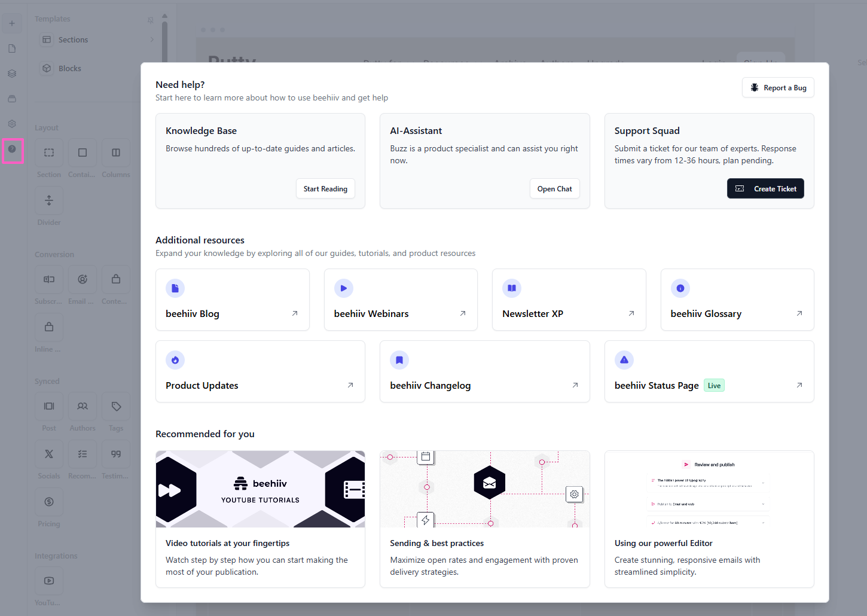Click the help question mark sidebar icon

12,150
